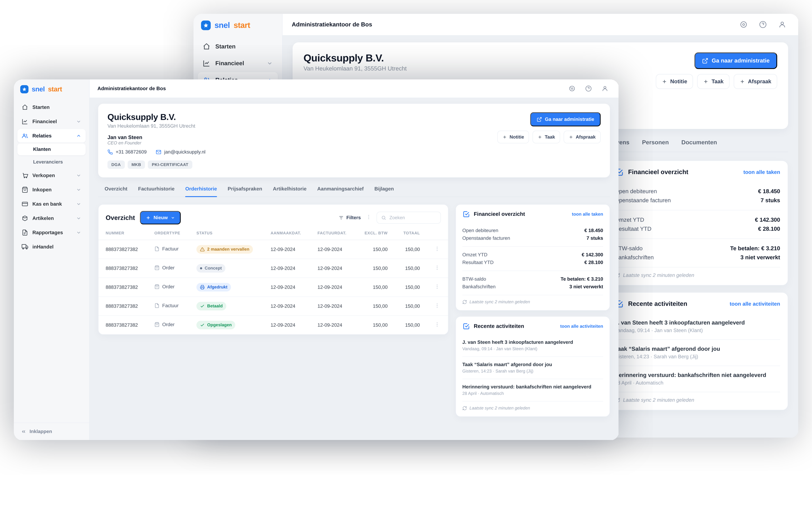
Task: Click SnelStart logo in back window
Action: 225,25
